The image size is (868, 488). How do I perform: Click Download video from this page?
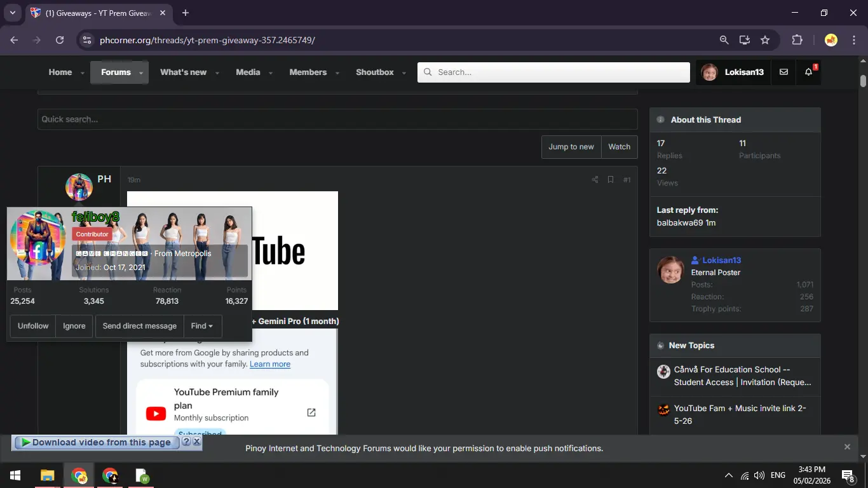(96, 442)
